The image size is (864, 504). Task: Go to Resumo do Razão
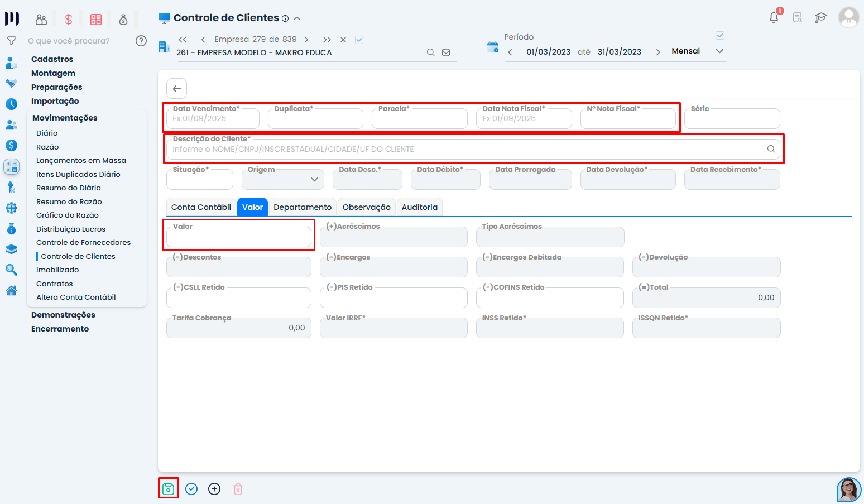point(69,201)
